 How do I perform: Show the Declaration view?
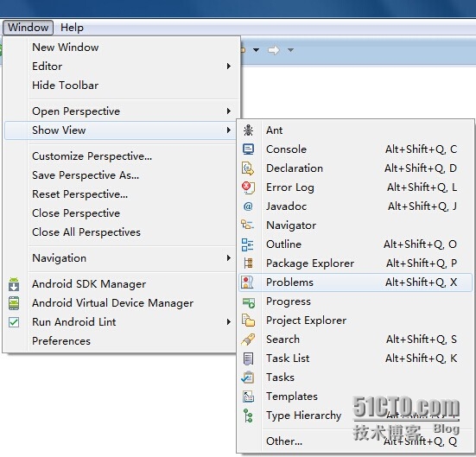pyautogui.click(x=355, y=168)
